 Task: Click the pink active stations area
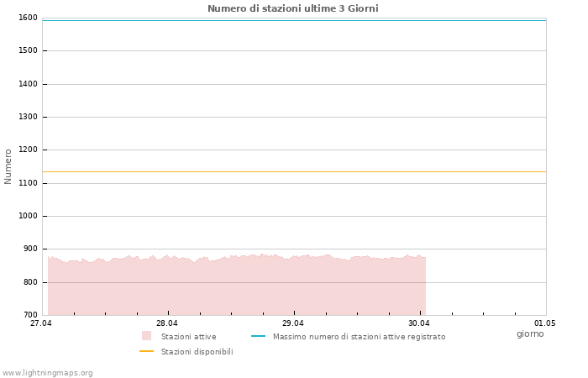coord(235,286)
